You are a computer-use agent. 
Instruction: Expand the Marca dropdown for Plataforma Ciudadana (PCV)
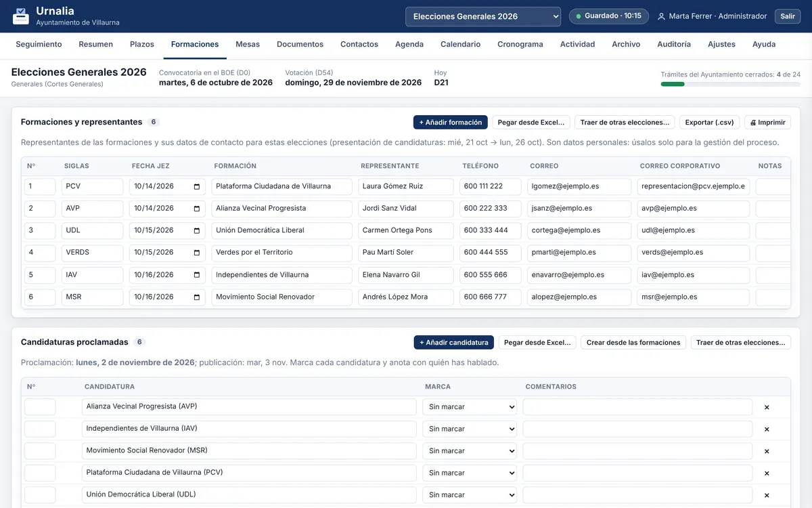[470, 473]
